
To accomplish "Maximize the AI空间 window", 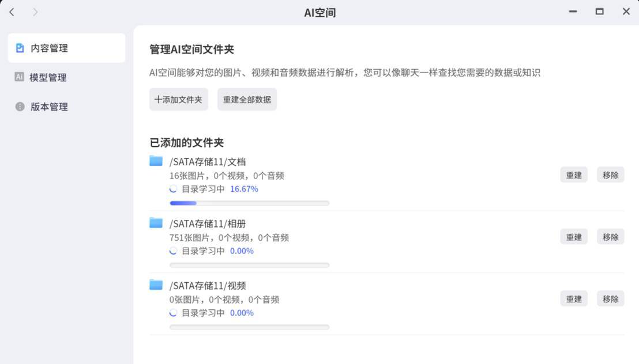I will (600, 12).
